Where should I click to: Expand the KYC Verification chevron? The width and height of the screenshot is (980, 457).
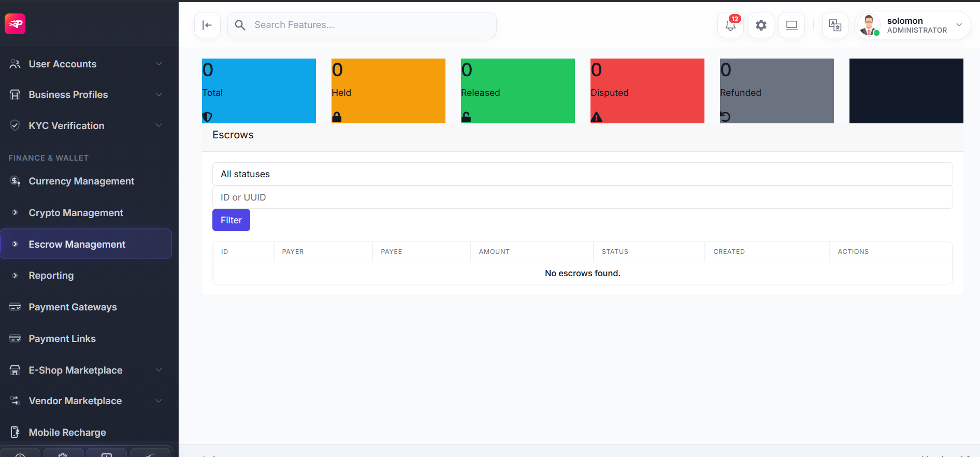159,125
